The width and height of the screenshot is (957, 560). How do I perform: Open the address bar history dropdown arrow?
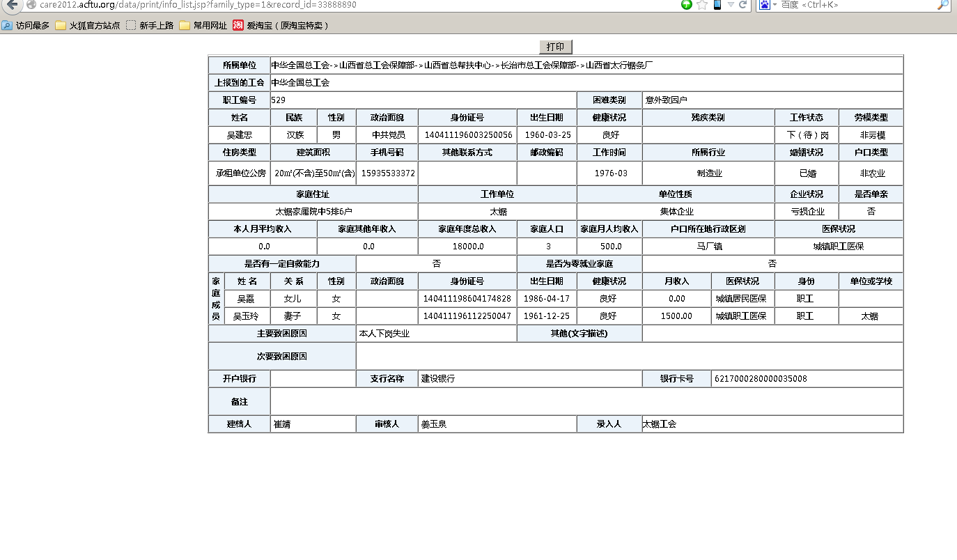731,4
